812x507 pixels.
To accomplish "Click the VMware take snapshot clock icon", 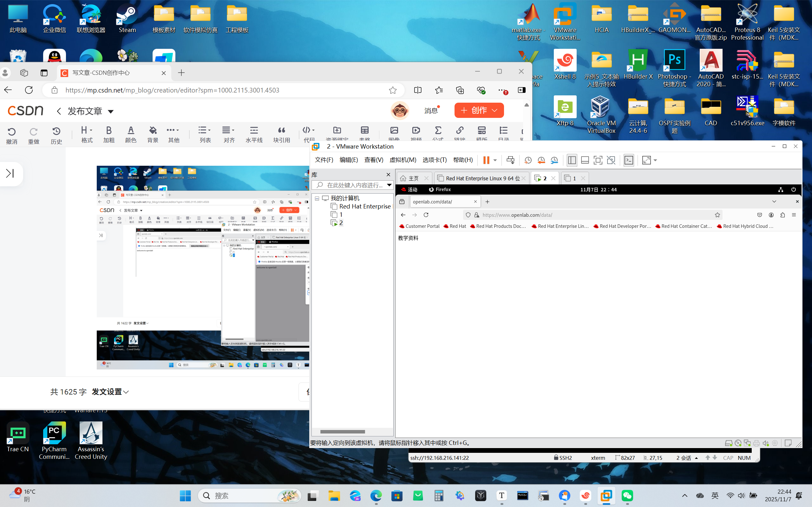I will click(x=528, y=160).
